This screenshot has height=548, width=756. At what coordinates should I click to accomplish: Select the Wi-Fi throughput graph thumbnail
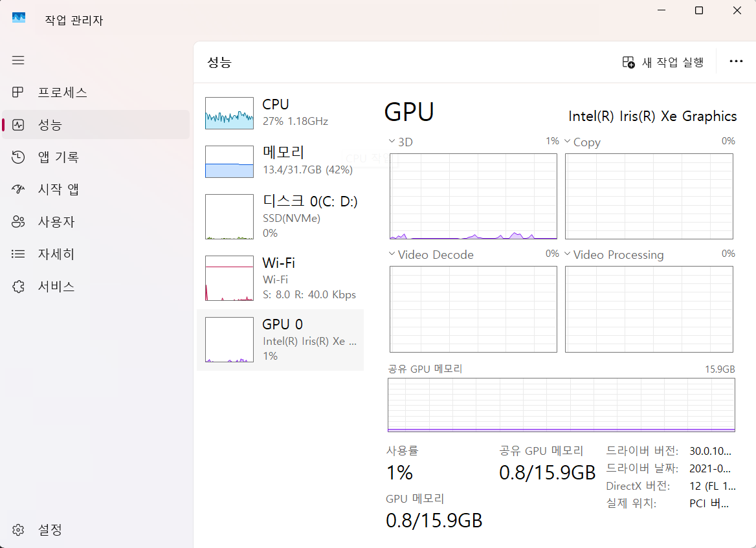point(230,278)
